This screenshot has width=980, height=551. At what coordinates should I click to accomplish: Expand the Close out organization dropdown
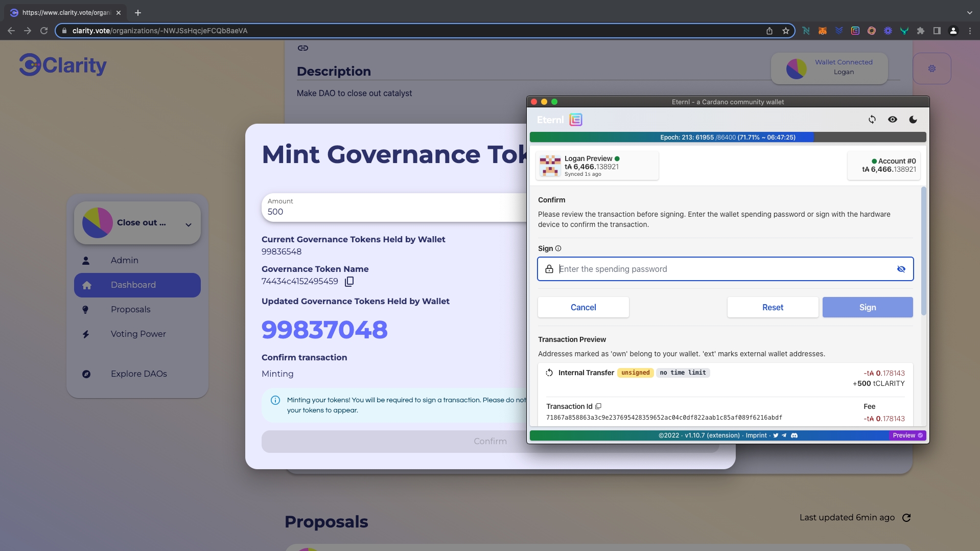point(188,224)
